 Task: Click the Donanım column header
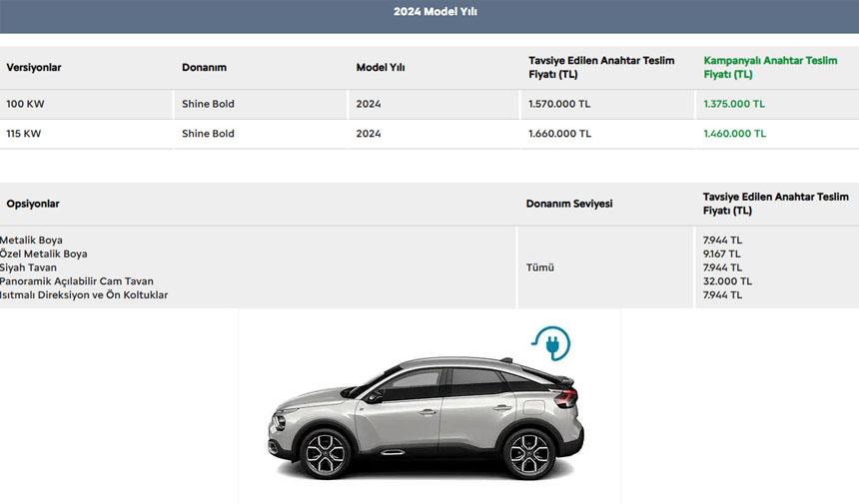tap(205, 68)
